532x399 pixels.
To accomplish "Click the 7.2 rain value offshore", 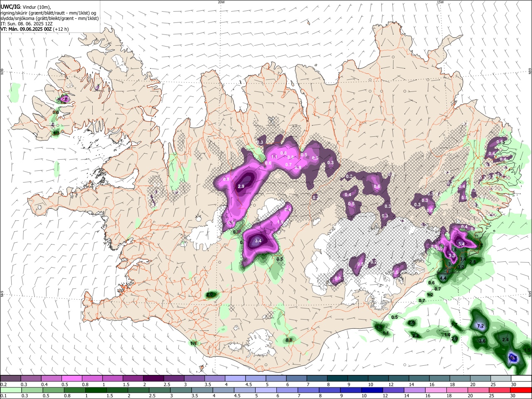I will [480, 326].
